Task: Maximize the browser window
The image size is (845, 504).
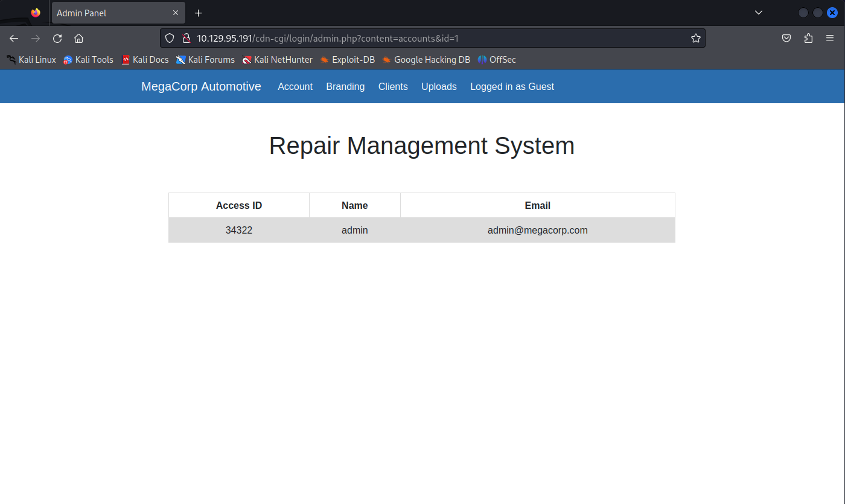Action: tap(818, 13)
